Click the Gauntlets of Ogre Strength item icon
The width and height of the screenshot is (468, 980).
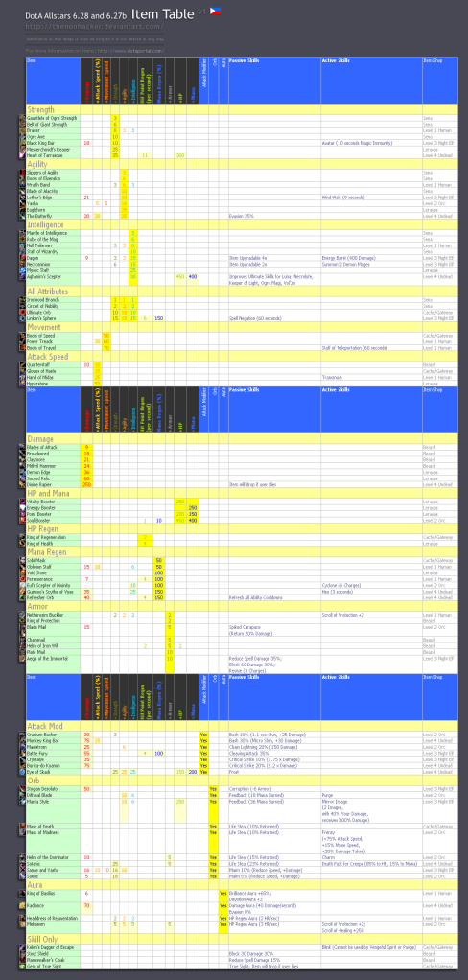pos(22,118)
